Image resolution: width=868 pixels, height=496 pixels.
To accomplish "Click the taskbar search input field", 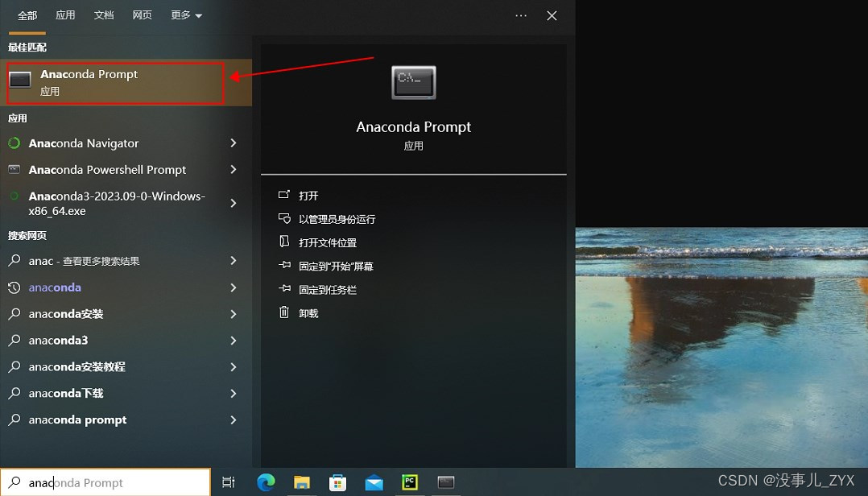I will tap(105, 483).
